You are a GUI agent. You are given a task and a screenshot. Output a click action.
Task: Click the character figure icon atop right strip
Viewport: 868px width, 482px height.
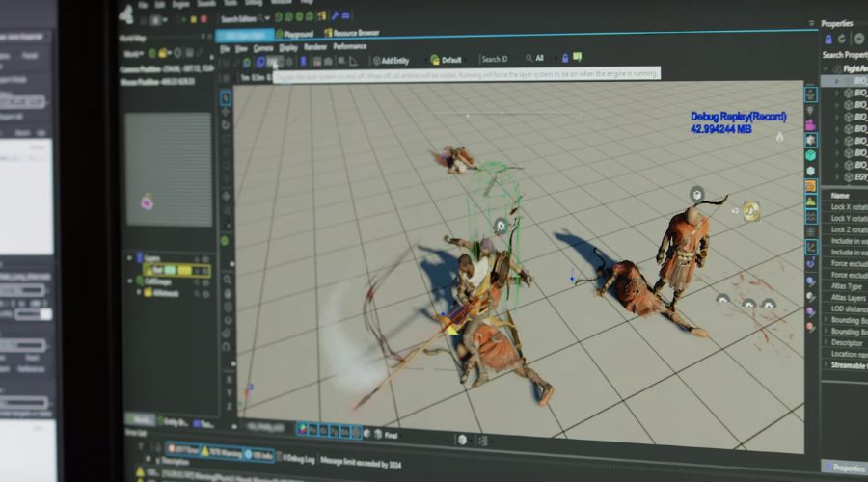click(810, 94)
